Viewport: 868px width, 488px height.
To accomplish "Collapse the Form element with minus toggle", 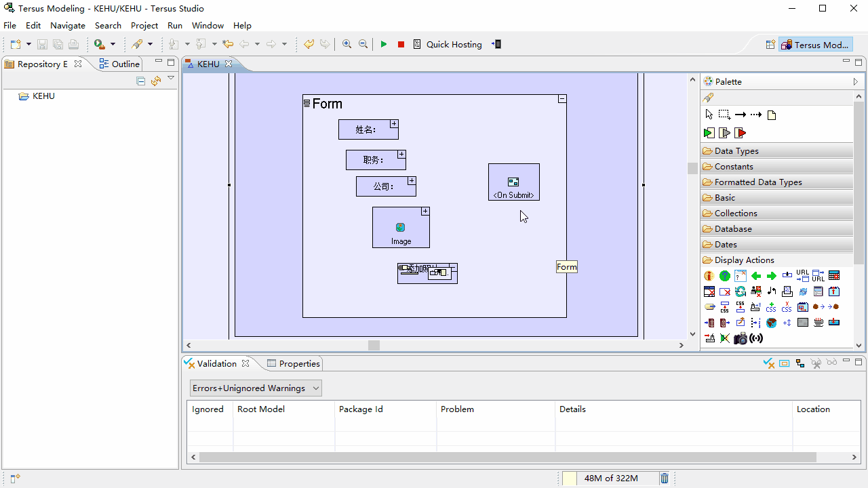I will click(562, 99).
